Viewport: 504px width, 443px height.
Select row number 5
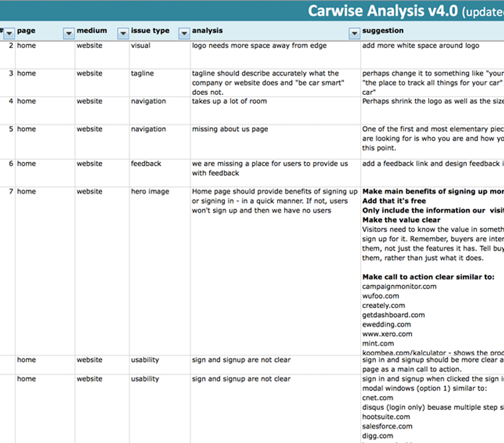[11, 129]
